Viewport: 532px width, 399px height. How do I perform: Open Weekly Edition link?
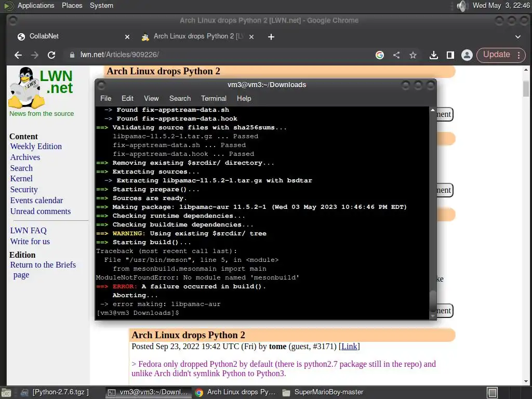click(x=36, y=147)
